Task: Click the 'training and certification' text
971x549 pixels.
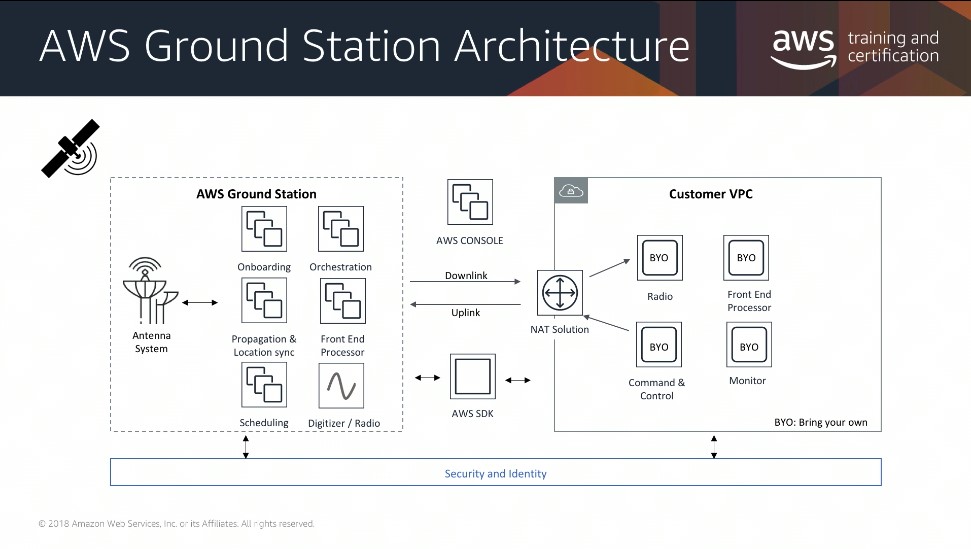Action: tap(893, 46)
